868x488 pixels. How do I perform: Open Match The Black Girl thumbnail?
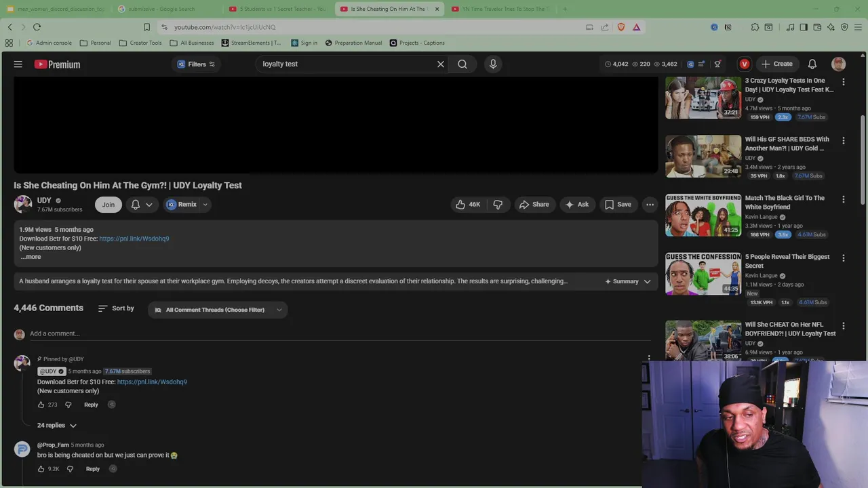[703, 216]
